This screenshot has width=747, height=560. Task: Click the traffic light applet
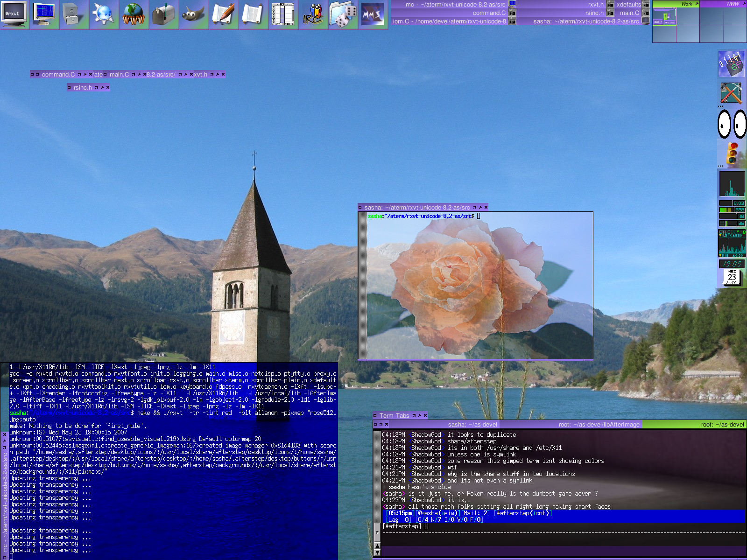point(732,154)
